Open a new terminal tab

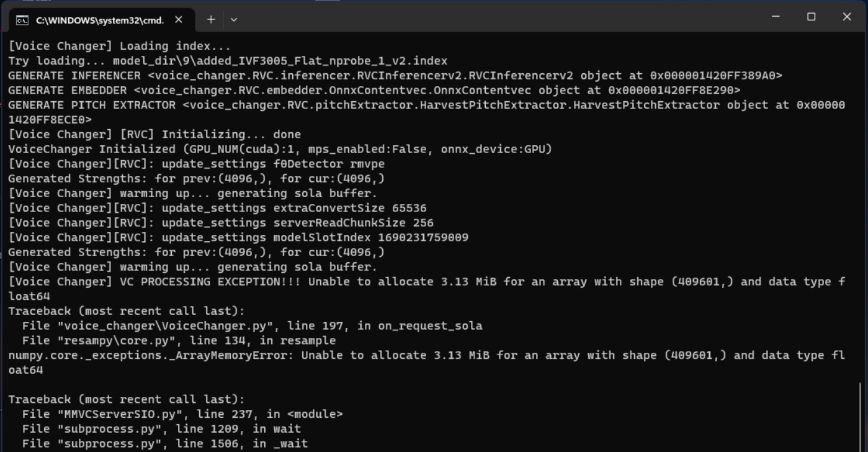coord(210,19)
